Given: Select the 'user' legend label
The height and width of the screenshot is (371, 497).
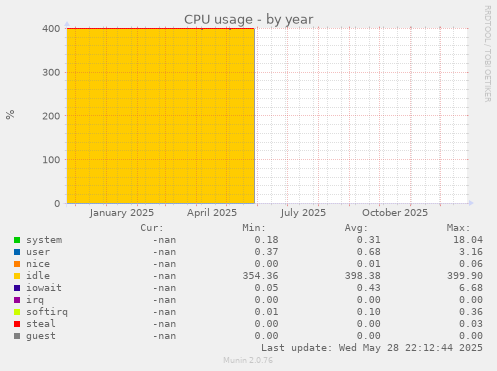Looking at the screenshot, I should pyautogui.click(x=38, y=252).
